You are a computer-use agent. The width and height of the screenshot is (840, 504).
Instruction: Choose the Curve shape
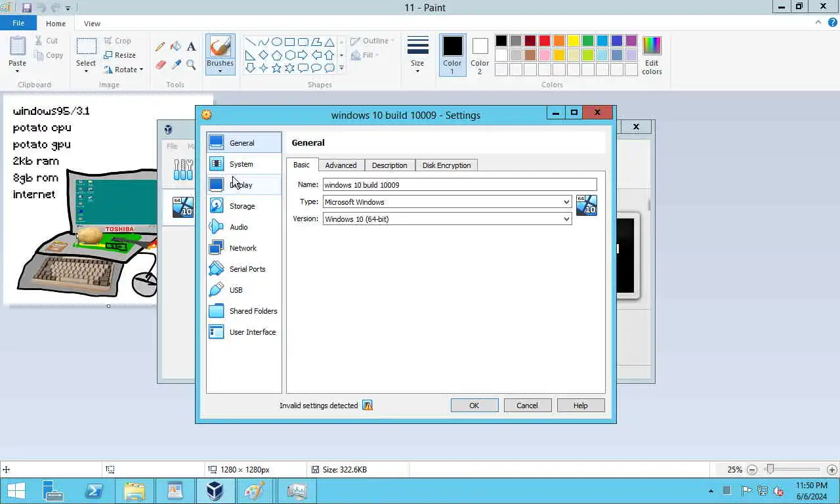coord(263,41)
